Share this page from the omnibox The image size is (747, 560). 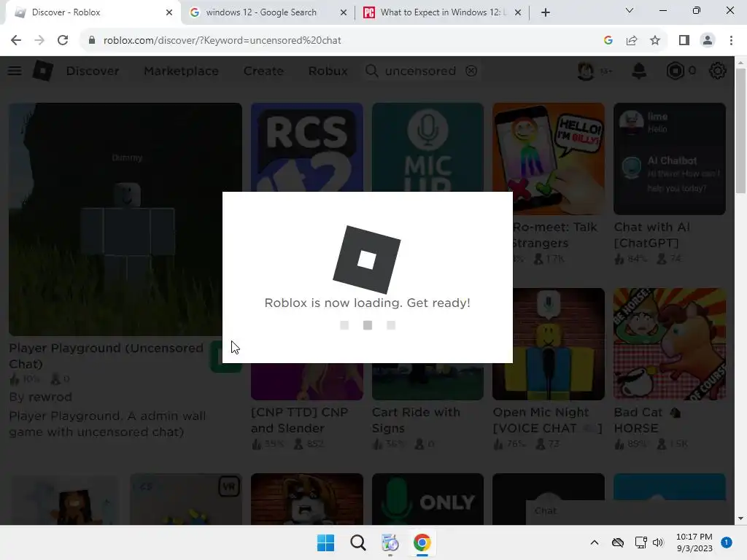632,41
